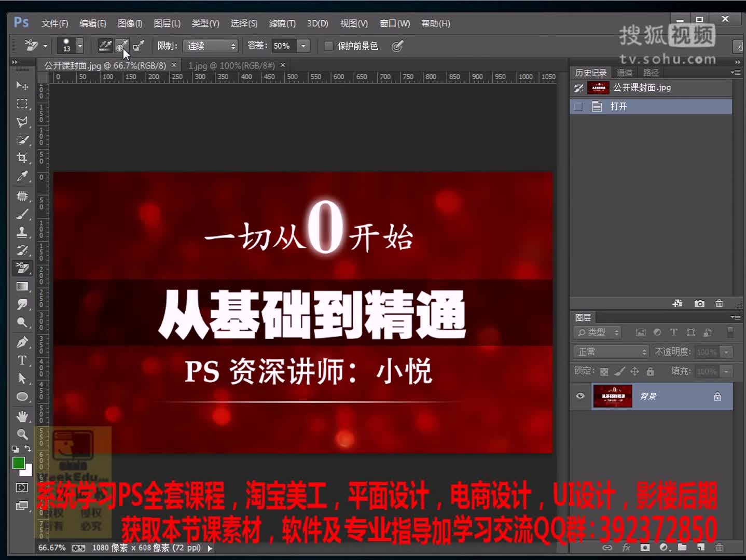This screenshot has height=560, width=746.
Task: Set the foreground color green swatch
Action: [x=18, y=463]
